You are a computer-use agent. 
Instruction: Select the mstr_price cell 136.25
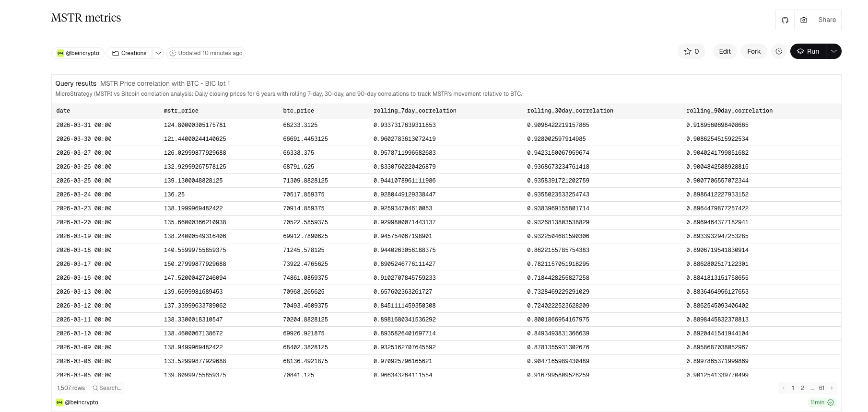[x=174, y=195]
